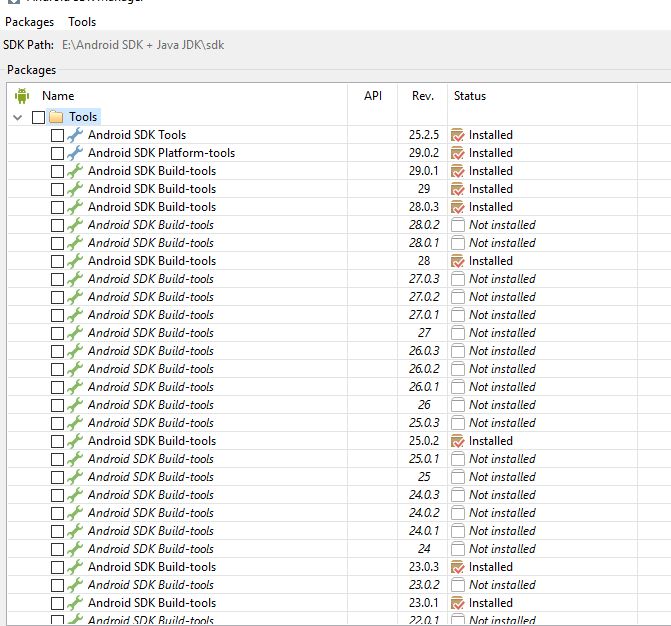This screenshot has width=671, height=626.
Task: Collapse the Tools folder group
Action: 18,117
